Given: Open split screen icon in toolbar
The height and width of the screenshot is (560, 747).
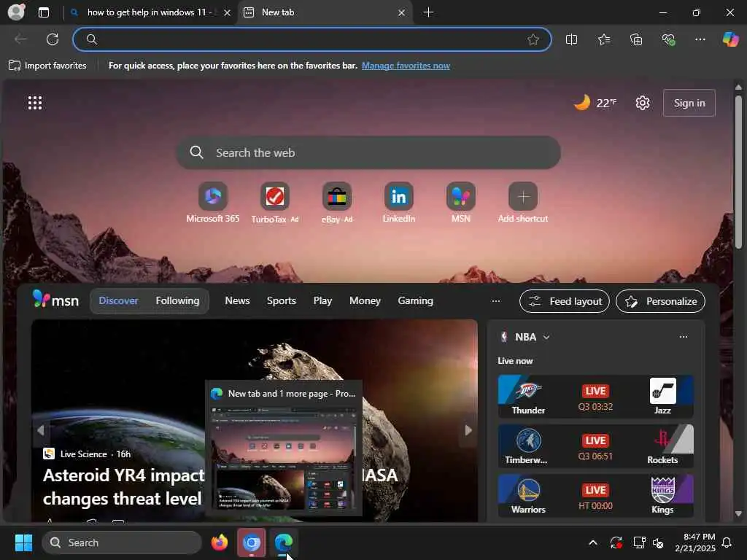Looking at the screenshot, I should 572,39.
